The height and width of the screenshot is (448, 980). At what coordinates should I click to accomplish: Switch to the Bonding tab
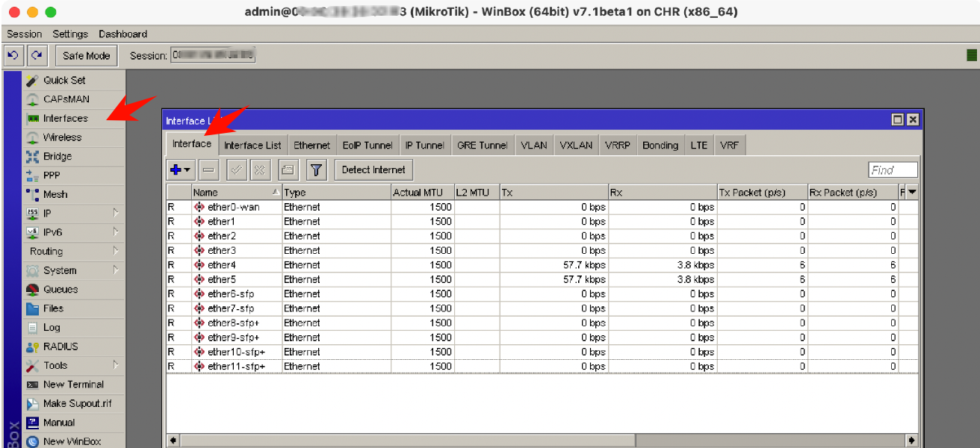[x=660, y=146]
